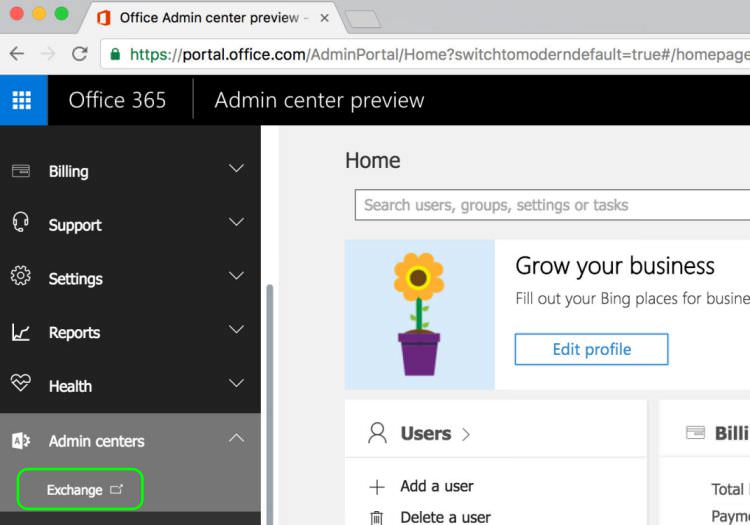
Task: Click the macOS green maximize window button
Action: click(x=62, y=13)
